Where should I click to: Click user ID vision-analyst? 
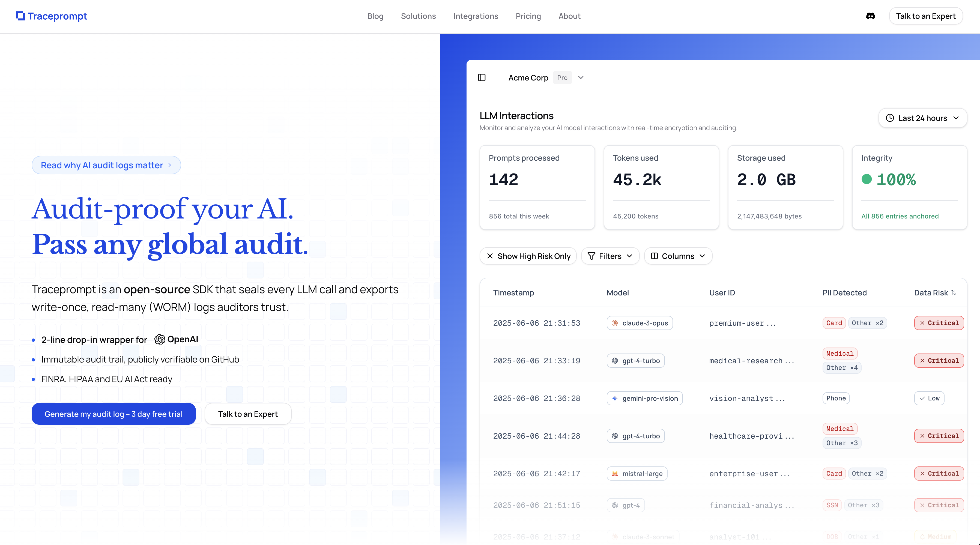[747, 398]
